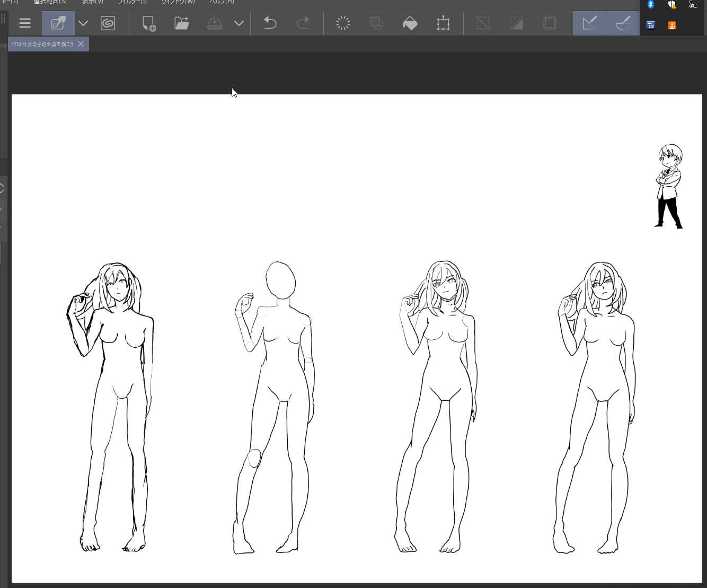Open the ウィンドウ(W) menu

click(178, 2)
